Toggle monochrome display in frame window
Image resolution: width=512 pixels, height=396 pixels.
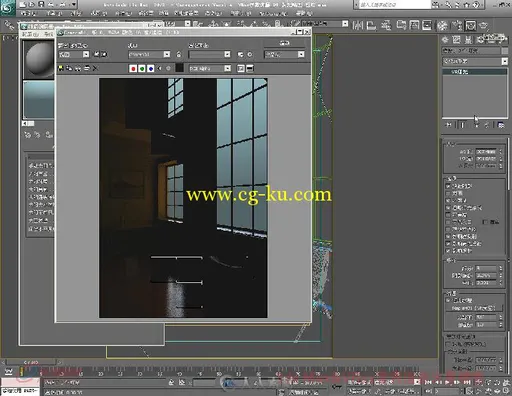(168, 68)
